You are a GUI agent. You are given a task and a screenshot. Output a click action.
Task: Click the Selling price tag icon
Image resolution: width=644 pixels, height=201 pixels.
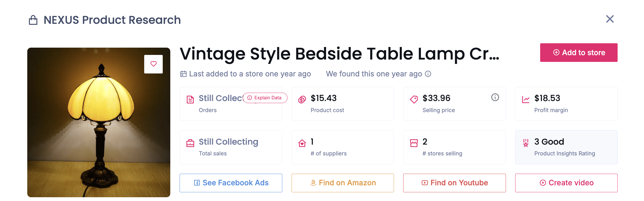414,100
